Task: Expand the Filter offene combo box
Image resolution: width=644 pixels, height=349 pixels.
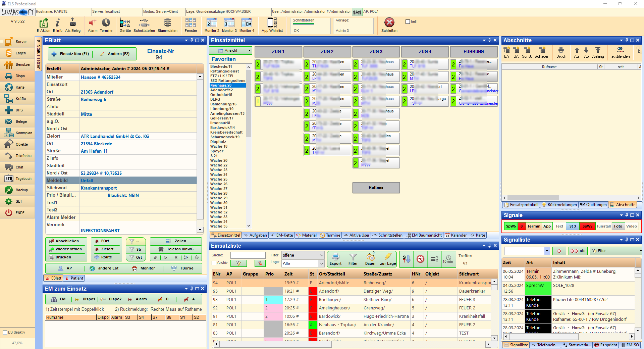Action: [321, 255]
